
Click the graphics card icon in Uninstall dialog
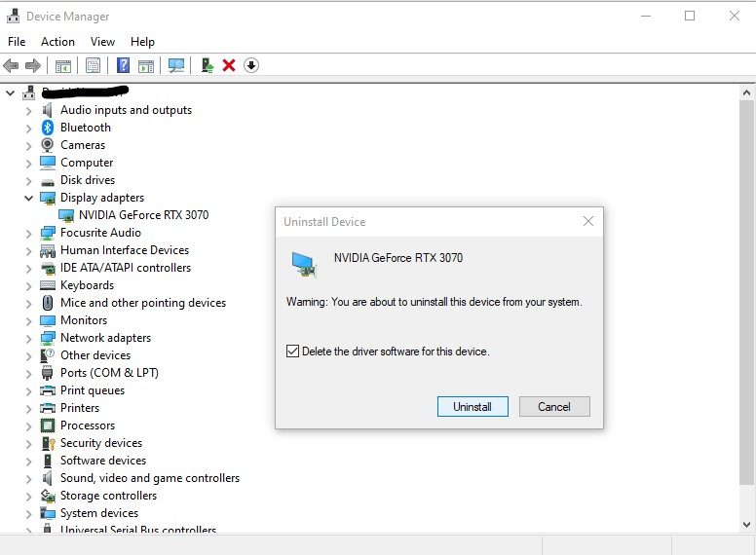coord(304,265)
